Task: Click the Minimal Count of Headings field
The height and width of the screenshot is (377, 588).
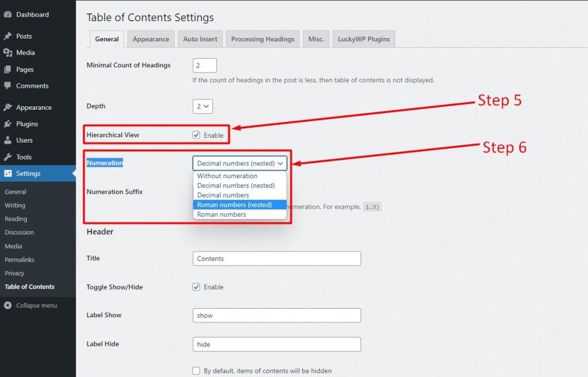Action: tap(205, 66)
